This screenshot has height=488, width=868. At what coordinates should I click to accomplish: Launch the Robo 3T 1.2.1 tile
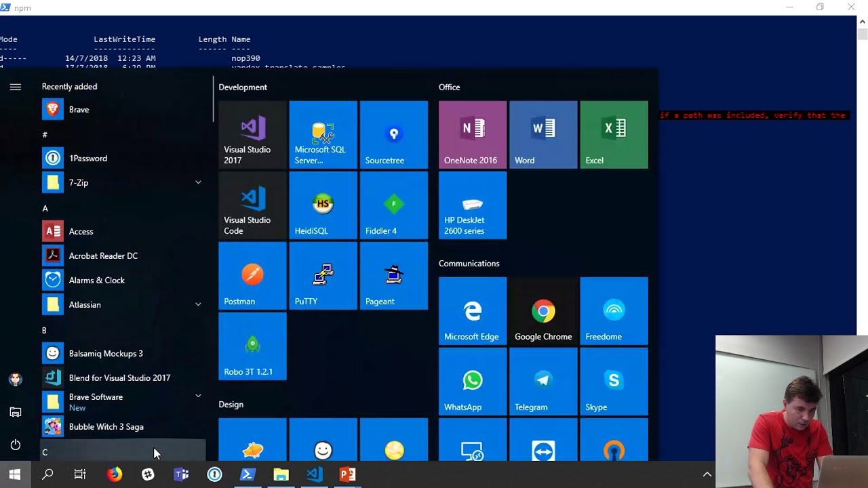tap(252, 346)
